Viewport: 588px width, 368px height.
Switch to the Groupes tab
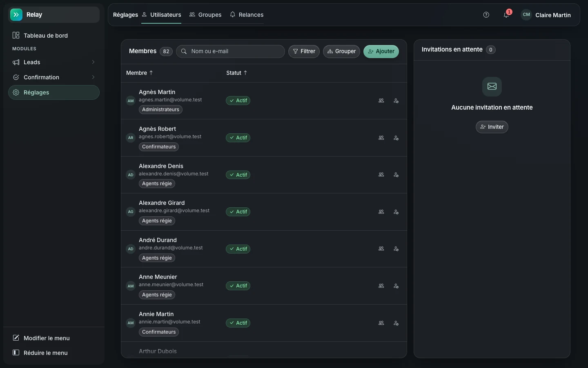[205, 15]
